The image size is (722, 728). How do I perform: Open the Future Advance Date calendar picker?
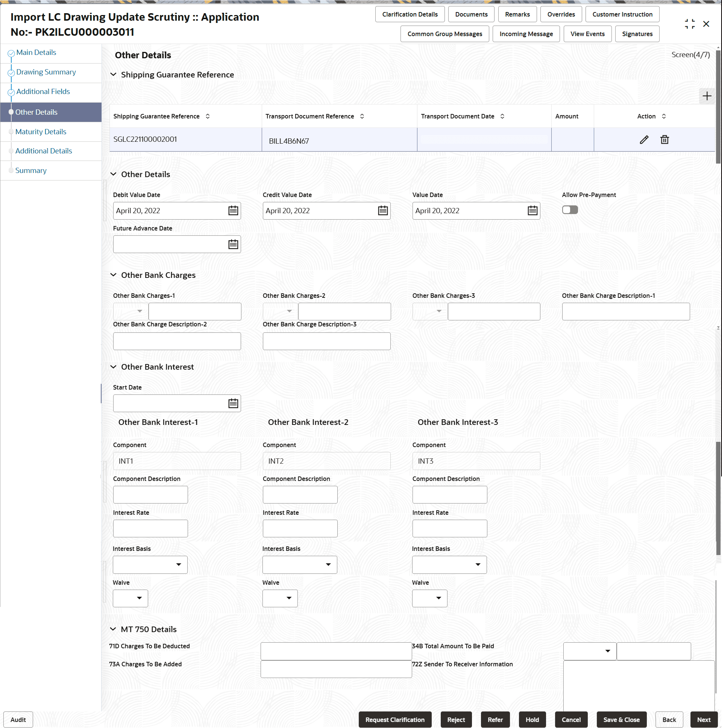tap(233, 244)
